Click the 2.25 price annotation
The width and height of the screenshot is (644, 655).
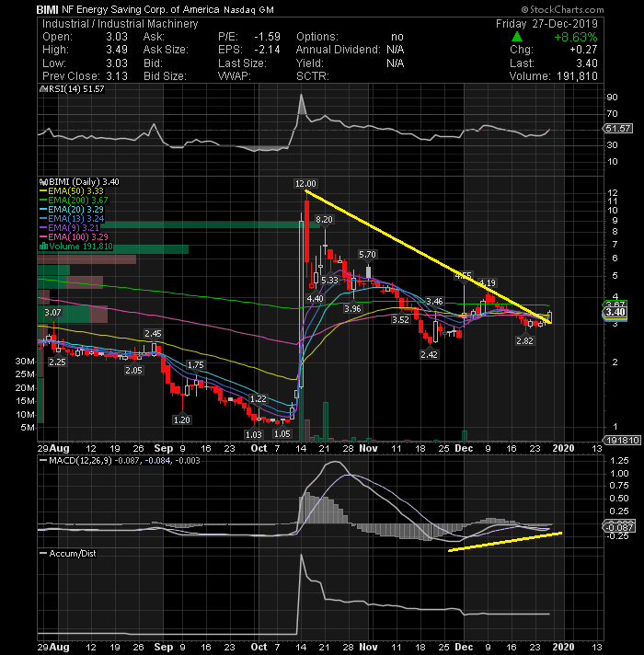[x=57, y=362]
